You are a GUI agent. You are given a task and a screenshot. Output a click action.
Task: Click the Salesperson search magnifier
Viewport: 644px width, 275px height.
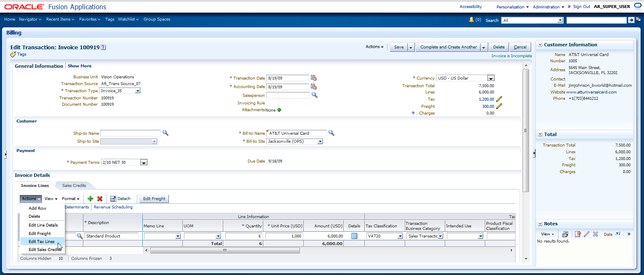314,95
